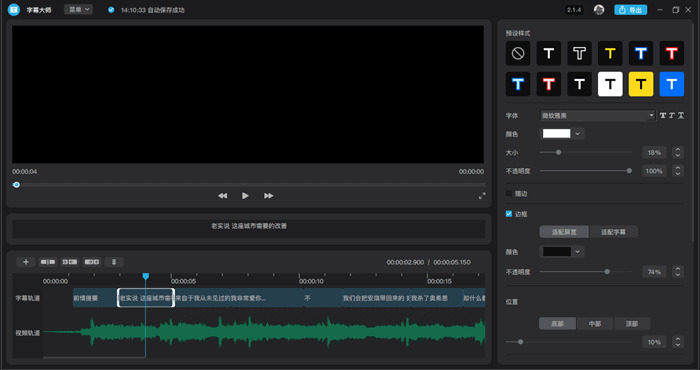Toggle underline text style icon
700x370 pixels.
coord(681,116)
